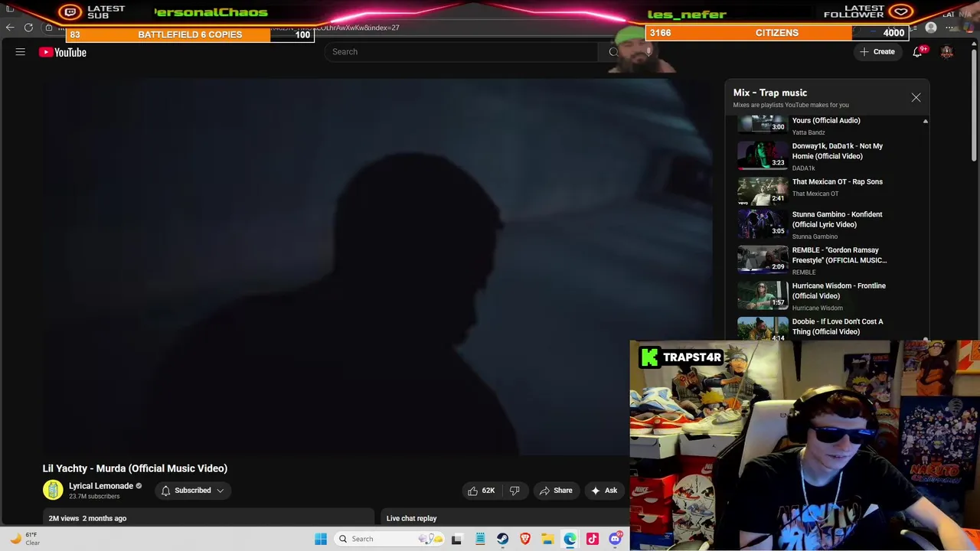980x551 pixels.
Task: Share the Lil Yachty video
Action: pos(556,491)
